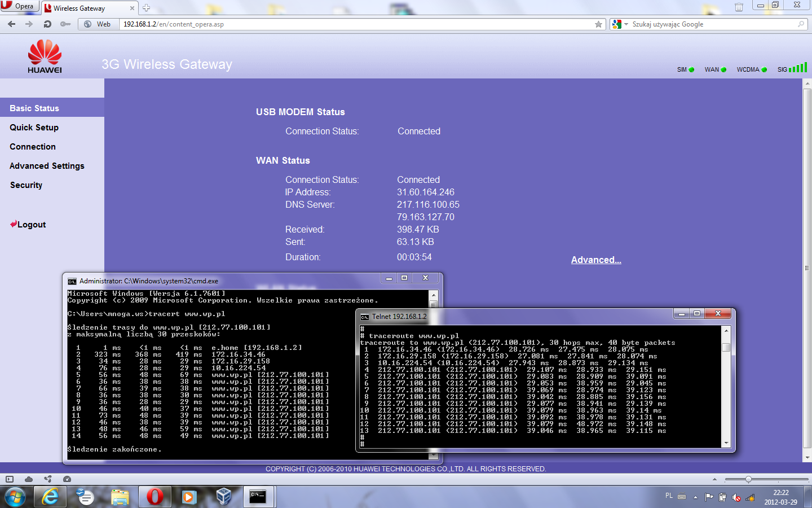Screen dimensions: 812x508
Task: Open the Advanced... link
Action: pyautogui.click(x=596, y=260)
